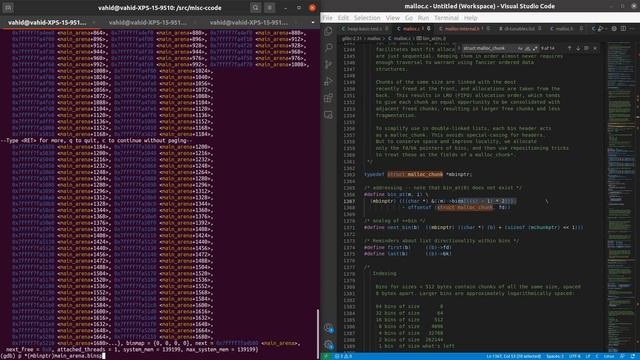640x360 pixels.
Task: Toggle match whole word in find widget
Action: point(527,48)
